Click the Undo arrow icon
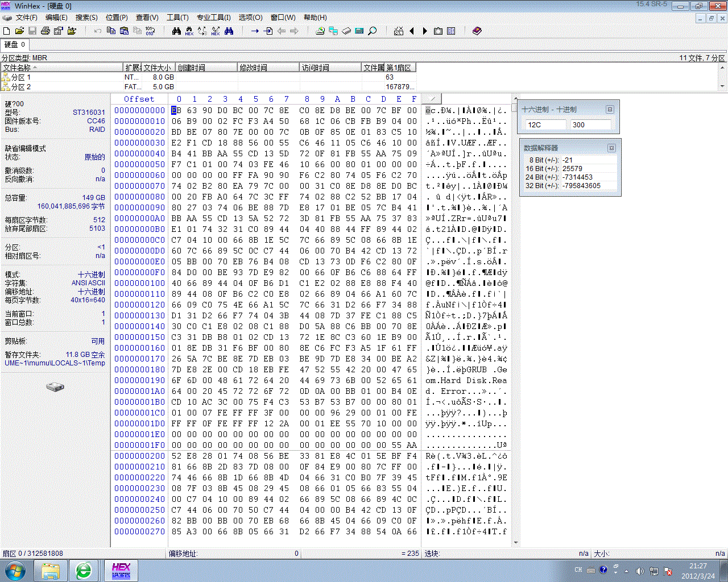Screen dimensions: 728x582 pos(98,31)
